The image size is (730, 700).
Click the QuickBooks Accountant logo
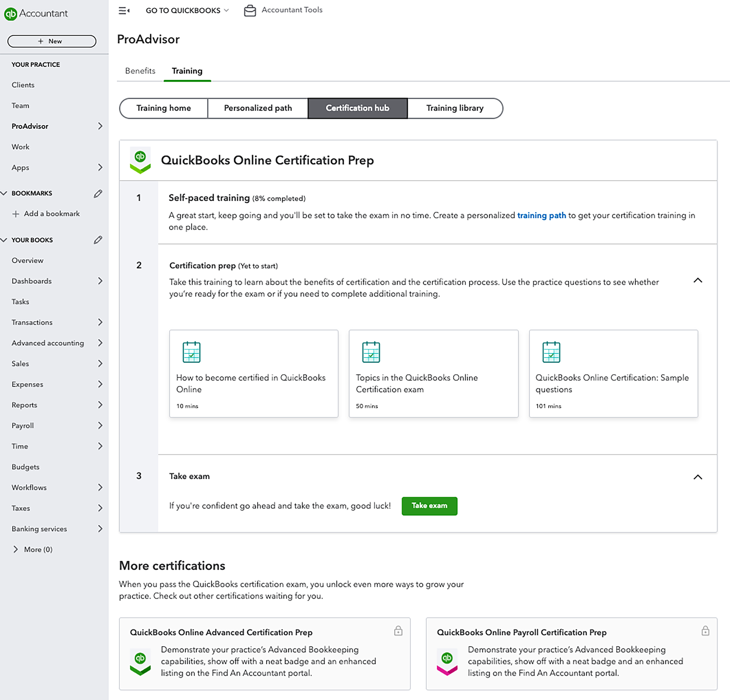point(36,13)
